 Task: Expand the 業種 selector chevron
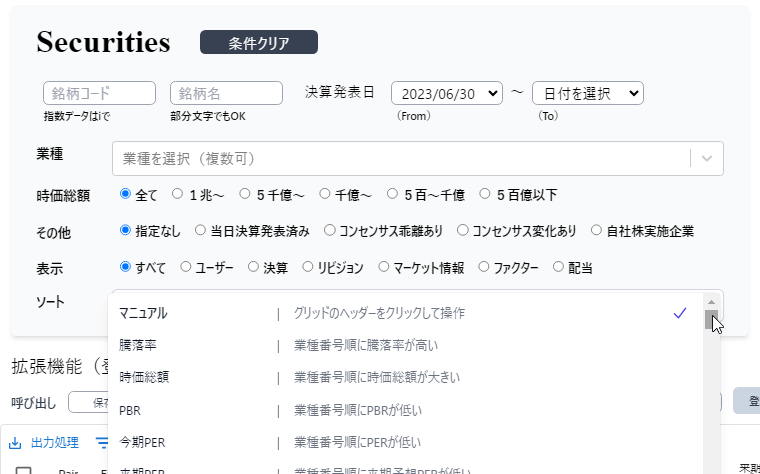(707, 159)
